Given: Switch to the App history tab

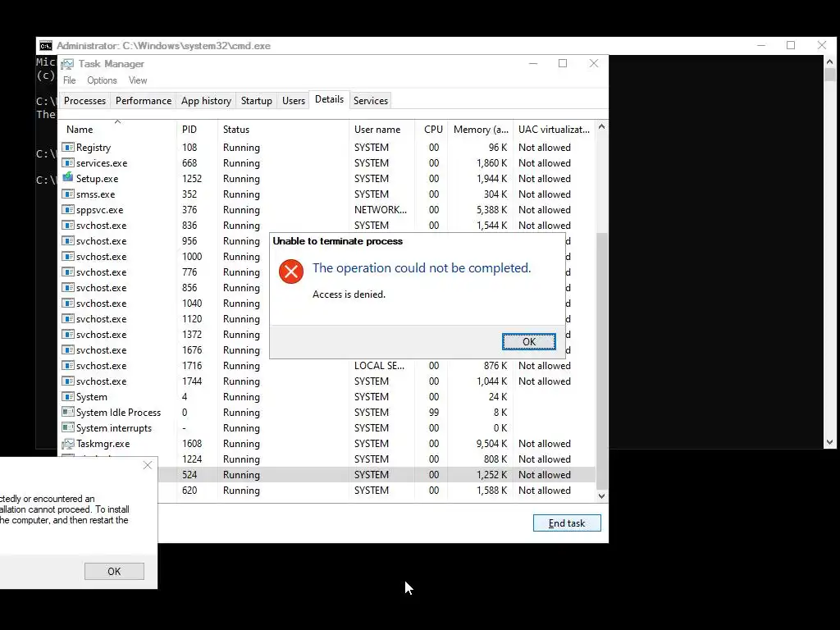Looking at the screenshot, I should tap(206, 101).
